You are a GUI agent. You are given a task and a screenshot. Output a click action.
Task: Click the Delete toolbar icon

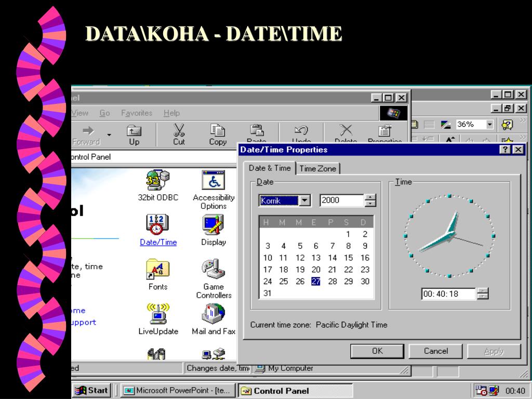pyautogui.click(x=345, y=133)
